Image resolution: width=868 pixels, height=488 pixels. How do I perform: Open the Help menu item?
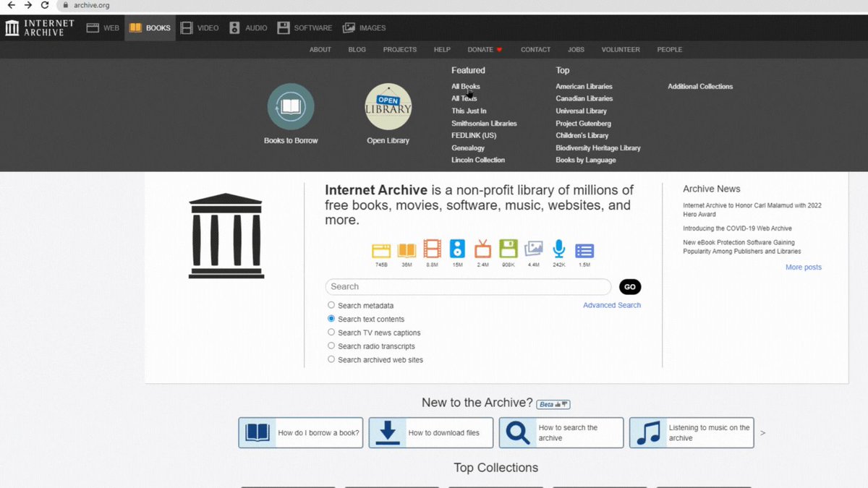tap(442, 50)
